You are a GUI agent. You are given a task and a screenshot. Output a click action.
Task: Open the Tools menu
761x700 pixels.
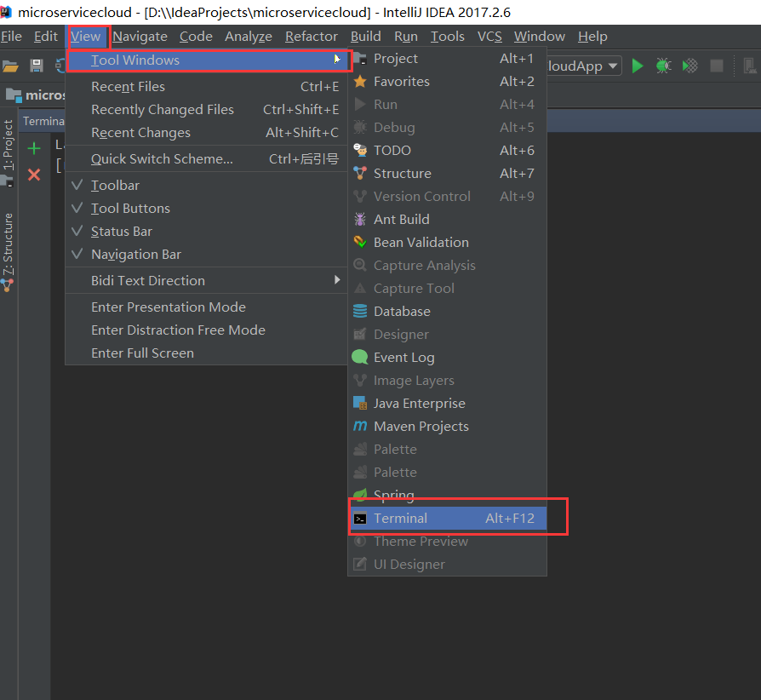point(448,37)
